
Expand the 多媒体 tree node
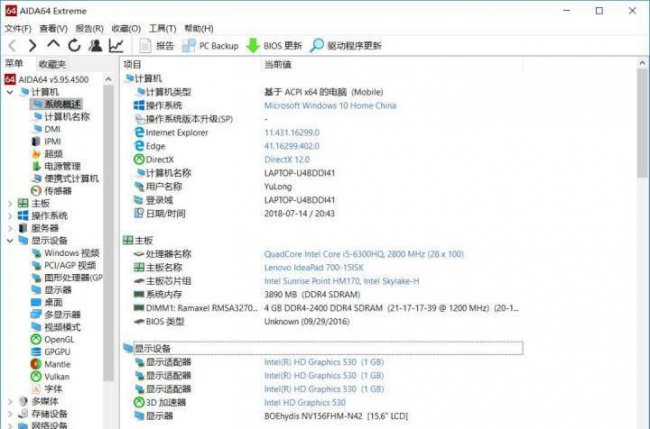point(10,401)
